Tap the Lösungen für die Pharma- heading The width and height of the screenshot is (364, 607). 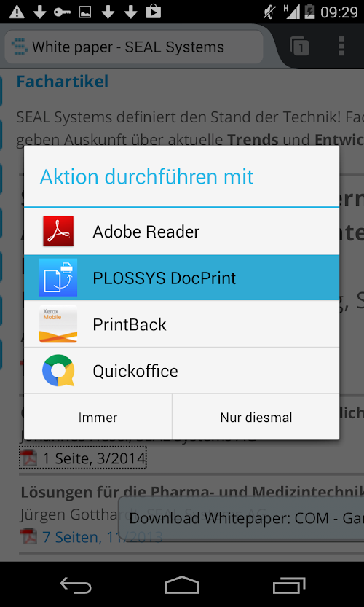192,492
